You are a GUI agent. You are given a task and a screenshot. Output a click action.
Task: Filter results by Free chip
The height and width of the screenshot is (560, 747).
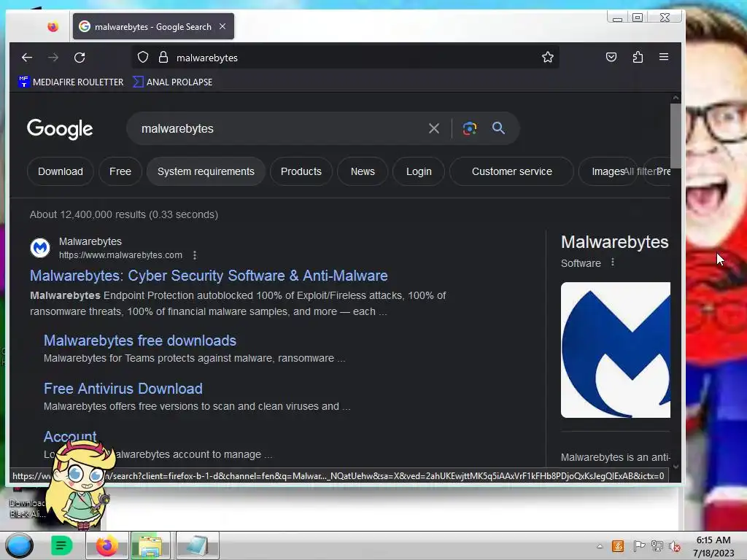pos(120,171)
